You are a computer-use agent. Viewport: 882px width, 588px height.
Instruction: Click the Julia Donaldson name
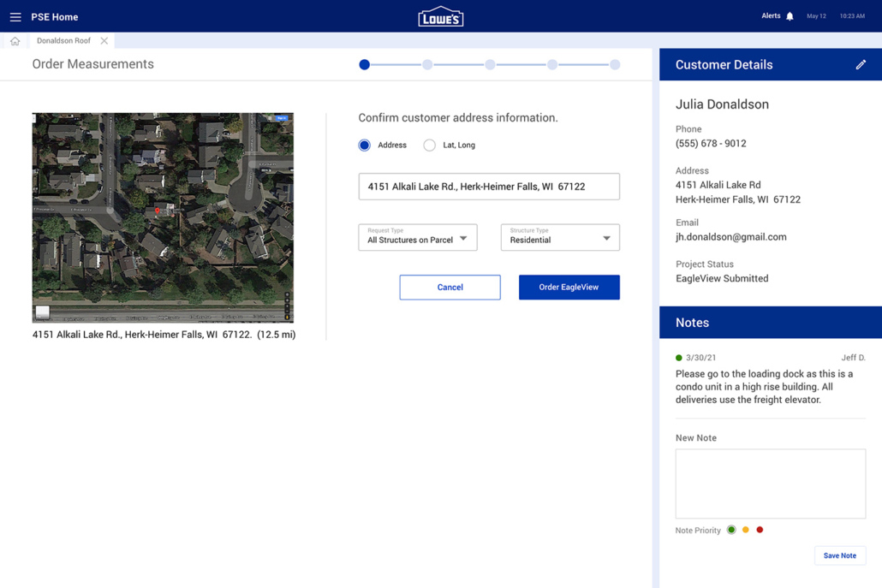tap(722, 104)
